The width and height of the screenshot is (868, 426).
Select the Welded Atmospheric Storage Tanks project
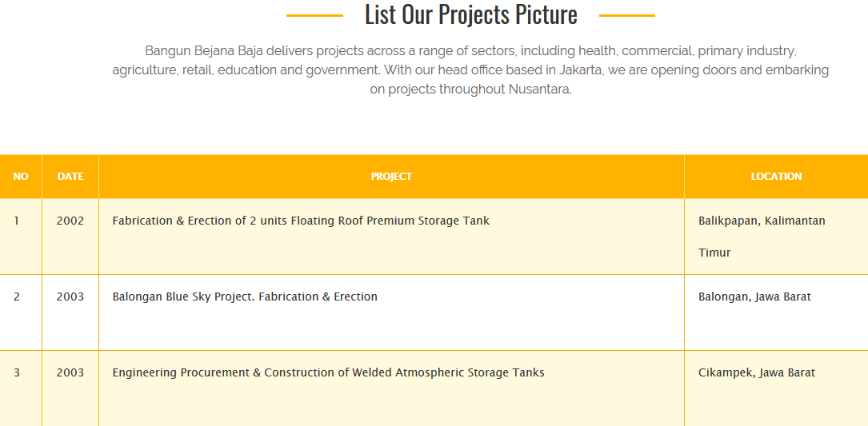pyautogui.click(x=328, y=372)
